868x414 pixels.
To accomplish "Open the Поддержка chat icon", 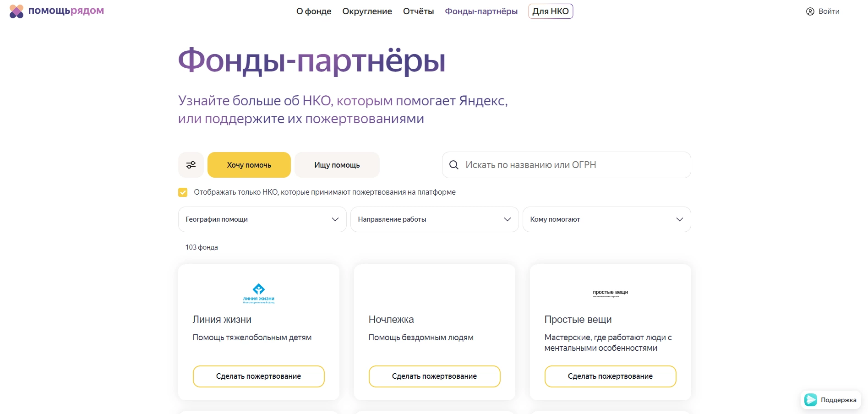I will 811,400.
